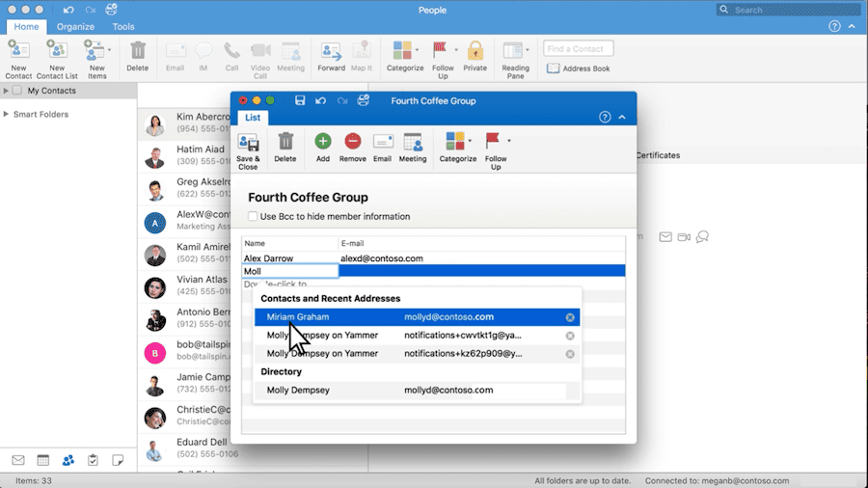Toggle the My Contacts checkbox
Screen dimensions: 868x488
pos(17,91)
